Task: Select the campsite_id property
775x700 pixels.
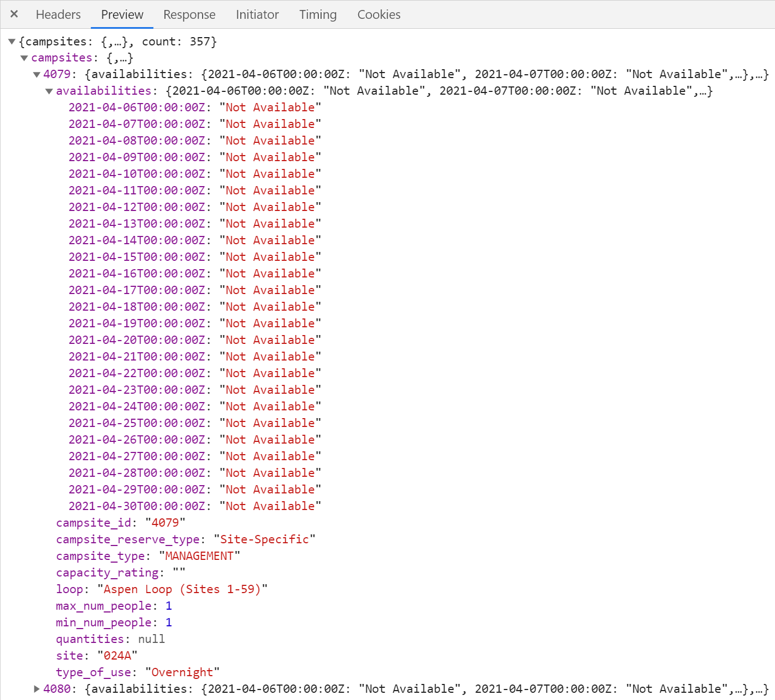Action: click(x=94, y=522)
